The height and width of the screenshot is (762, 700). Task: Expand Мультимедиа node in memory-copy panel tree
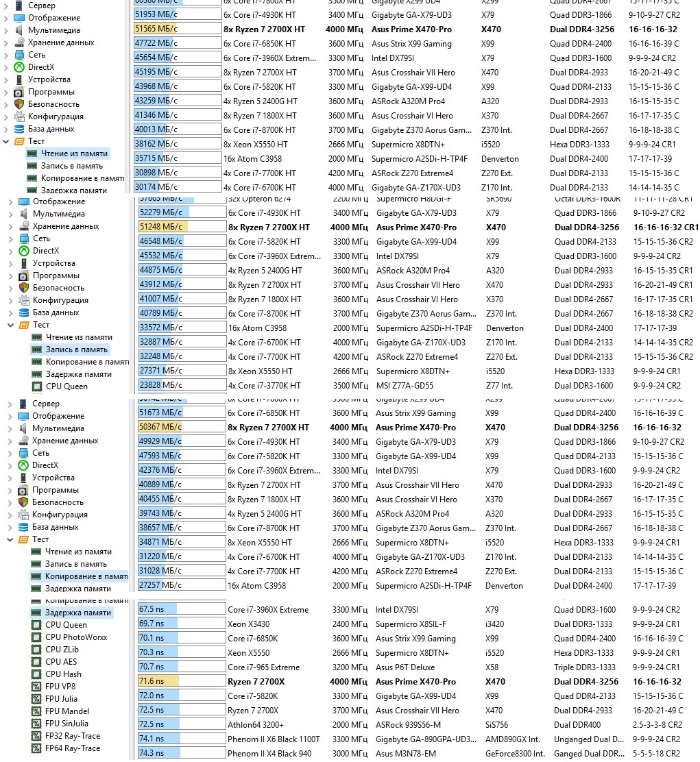pos(10,428)
